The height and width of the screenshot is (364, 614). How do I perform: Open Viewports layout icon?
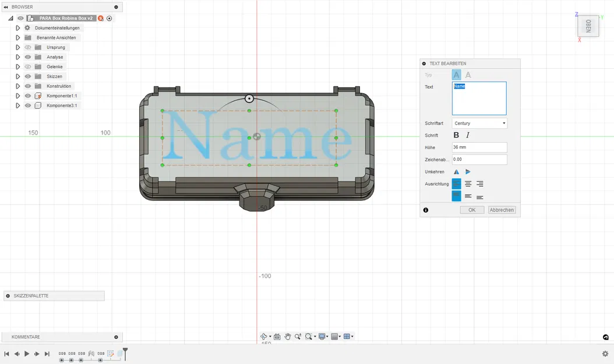coord(347,337)
